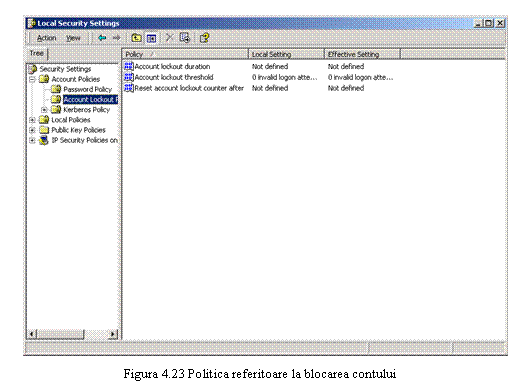
Task: Open the Help toolbar icon
Action: coord(204,38)
